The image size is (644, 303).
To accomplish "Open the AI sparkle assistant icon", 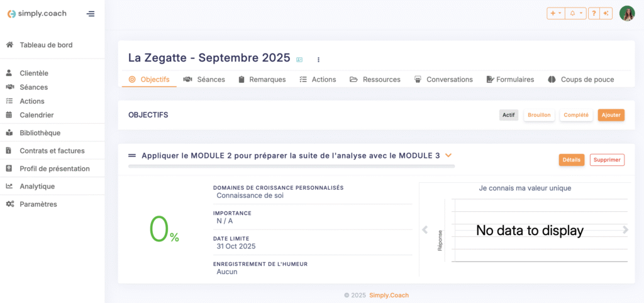I will 606,13.
